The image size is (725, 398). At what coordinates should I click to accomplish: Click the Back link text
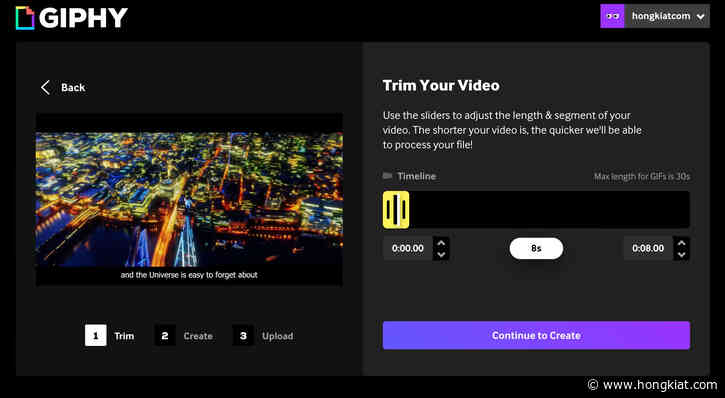point(73,87)
